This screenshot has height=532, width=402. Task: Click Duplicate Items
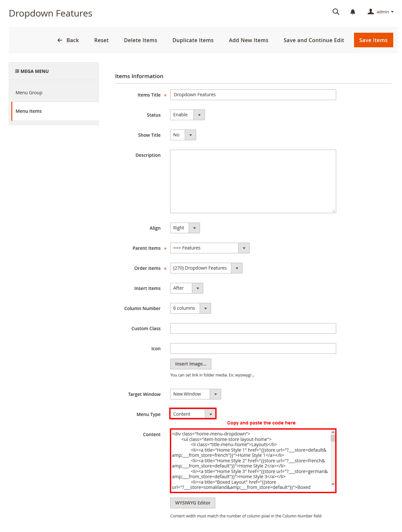pos(193,40)
